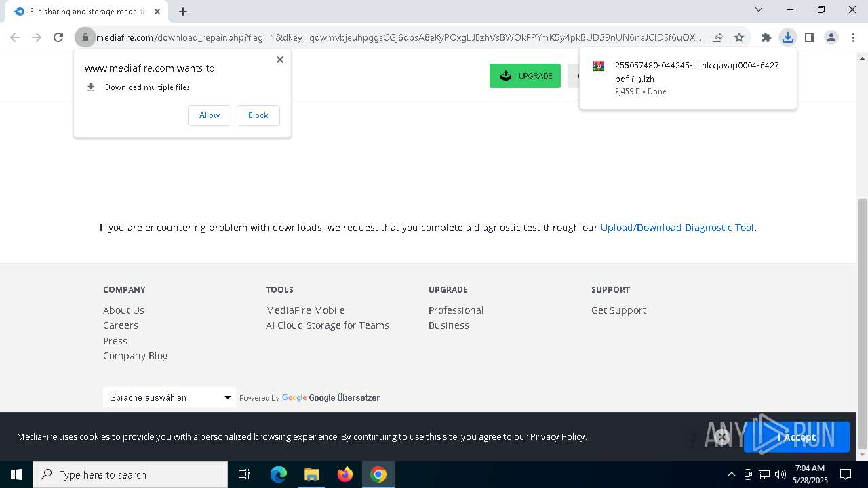Open the downloaded .lzh file entry
The image size is (868, 488).
tap(688, 78)
